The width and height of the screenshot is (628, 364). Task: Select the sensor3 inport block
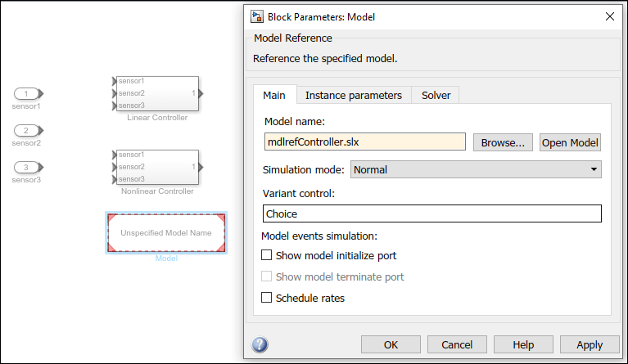(x=27, y=168)
